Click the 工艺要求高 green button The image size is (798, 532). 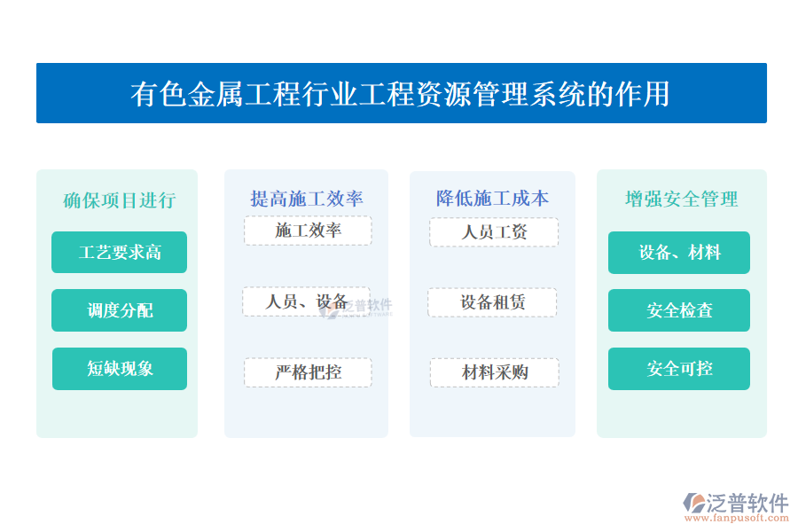(120, 253)
